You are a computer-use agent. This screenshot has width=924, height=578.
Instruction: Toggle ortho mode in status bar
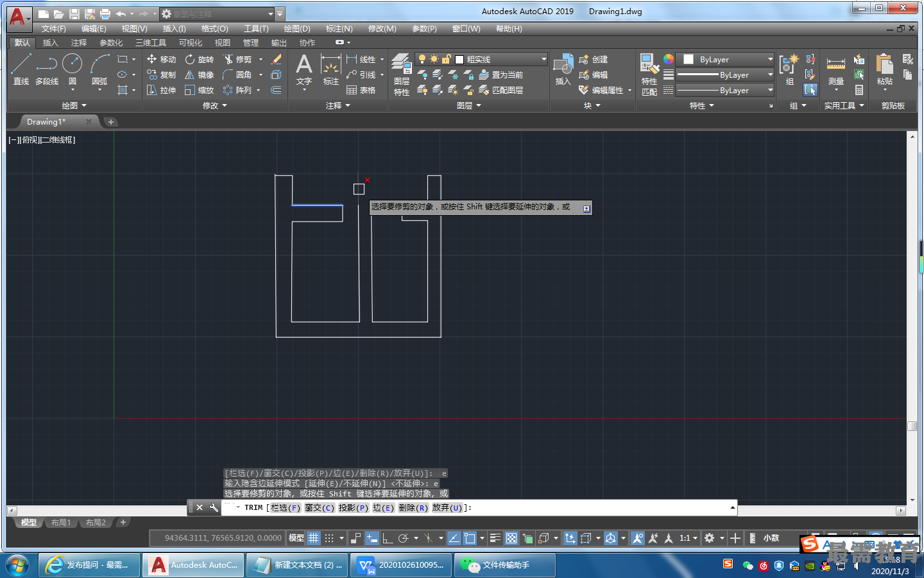(388, 538)
